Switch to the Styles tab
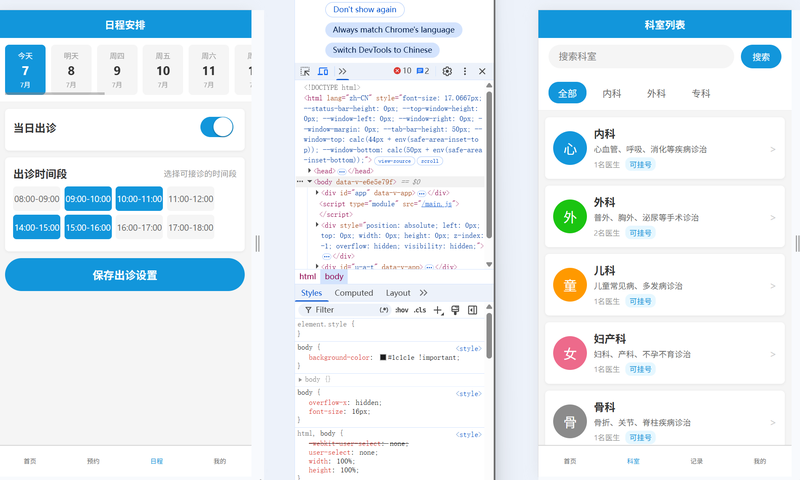 click(x=311, y=293)
